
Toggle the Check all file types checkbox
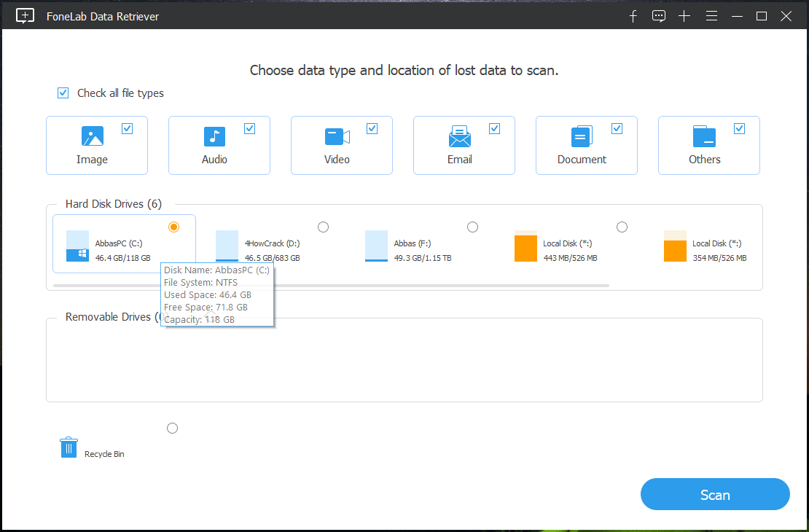[63, 93]
